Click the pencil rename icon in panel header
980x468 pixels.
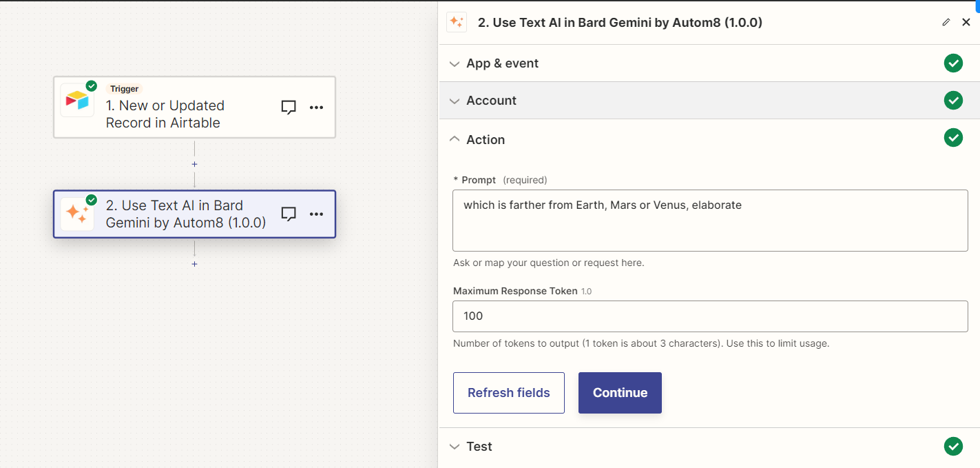coord(946,23)
